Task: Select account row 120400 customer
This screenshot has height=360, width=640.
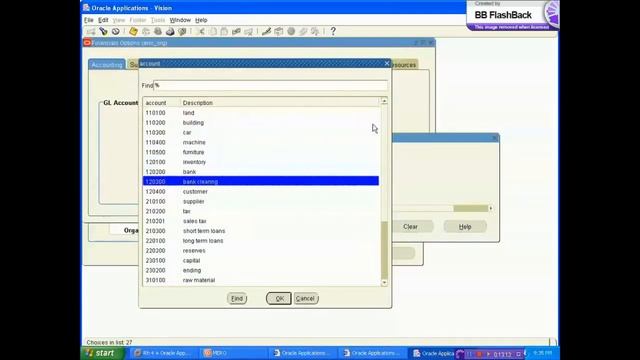Action: (261, 191)
